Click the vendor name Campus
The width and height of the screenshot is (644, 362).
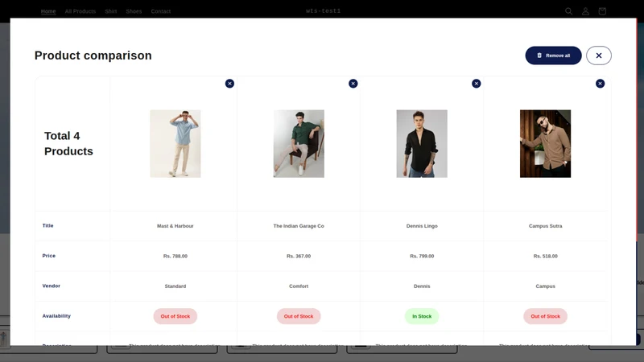[x=546, y=286]
